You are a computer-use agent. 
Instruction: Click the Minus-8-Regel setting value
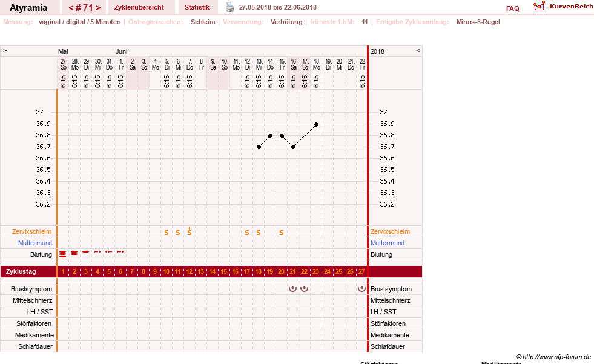click(478, 22)
